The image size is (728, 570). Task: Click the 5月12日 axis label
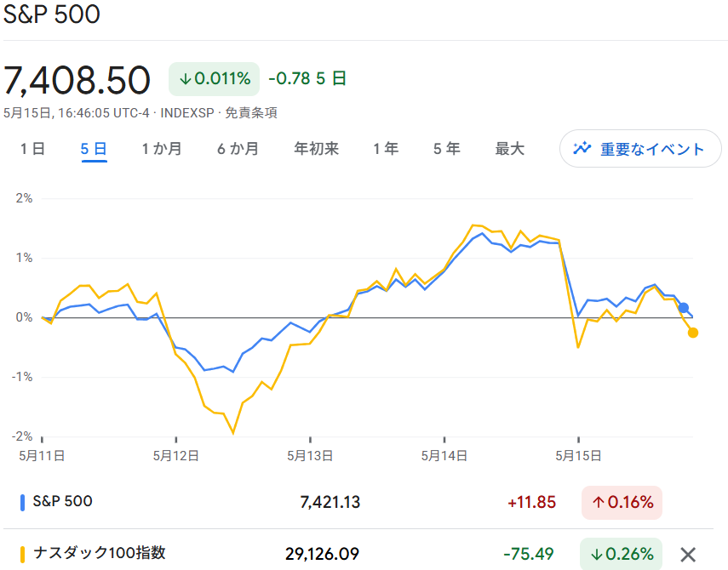[176, 456]
